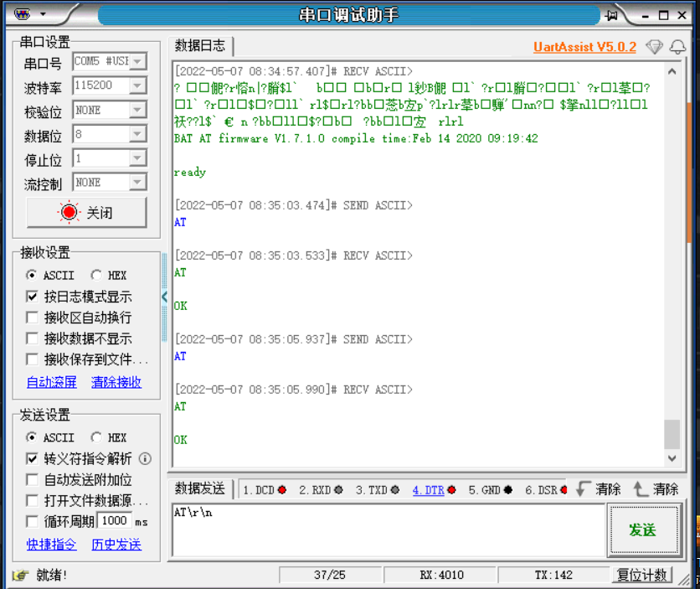This screenshot has width=700, height=589.
Task: Click the 历史发送 link
Action: click(x=116, y=544)
